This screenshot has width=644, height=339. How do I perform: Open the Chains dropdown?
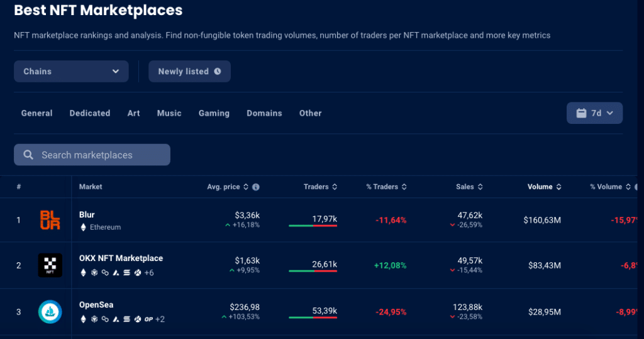(x=71, y=72)
